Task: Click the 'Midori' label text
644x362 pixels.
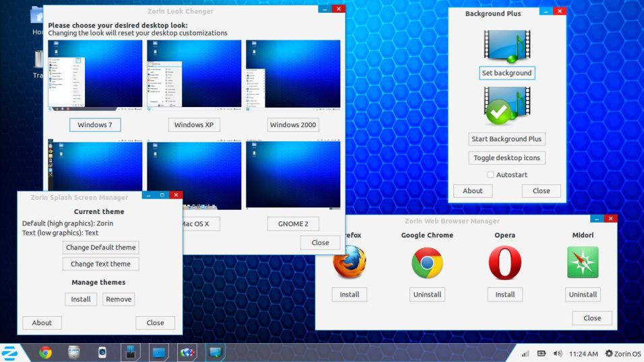Action: tap(583, 236)
